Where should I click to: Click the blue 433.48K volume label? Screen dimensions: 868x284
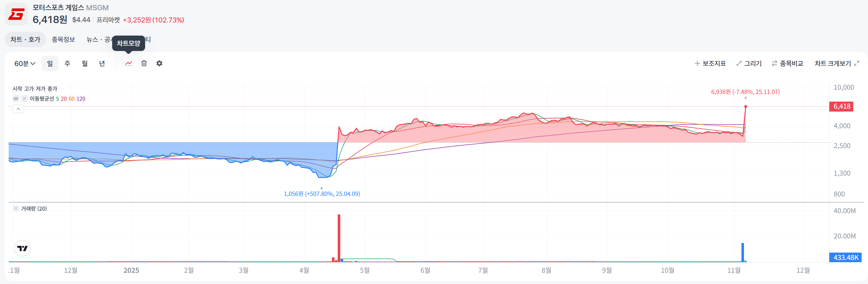tap(846, 257)
